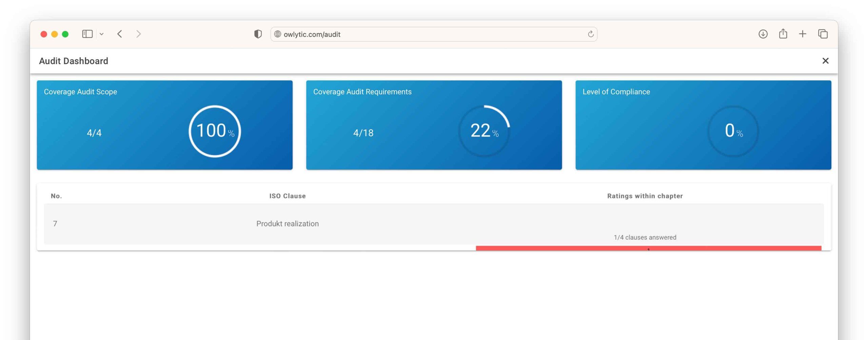Viewport: 868px width, 340px height.
Task: Close the Audit Dashboard panel
Action: click(825, 61)
